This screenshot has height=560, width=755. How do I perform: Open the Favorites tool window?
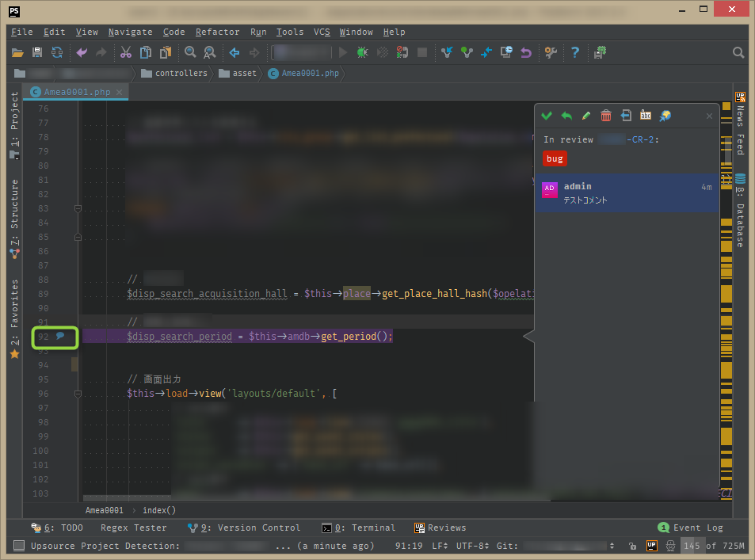pyautogui.click(x=14, y=318)
